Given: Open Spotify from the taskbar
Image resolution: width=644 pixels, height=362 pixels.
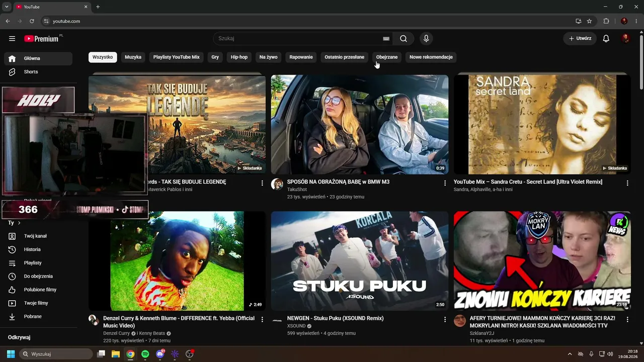Looking at the screenshot, I should (145, 354).
